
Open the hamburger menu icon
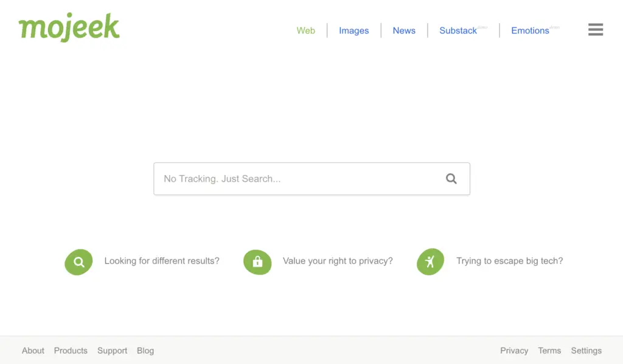click(596, 29)
